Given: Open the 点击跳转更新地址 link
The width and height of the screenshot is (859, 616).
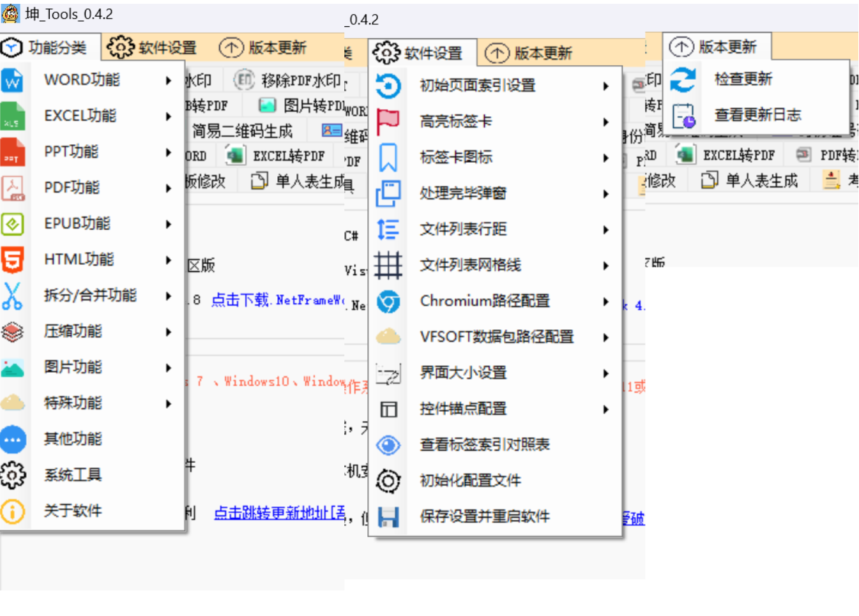Looking at the screenshot, I should pos(279,513).
